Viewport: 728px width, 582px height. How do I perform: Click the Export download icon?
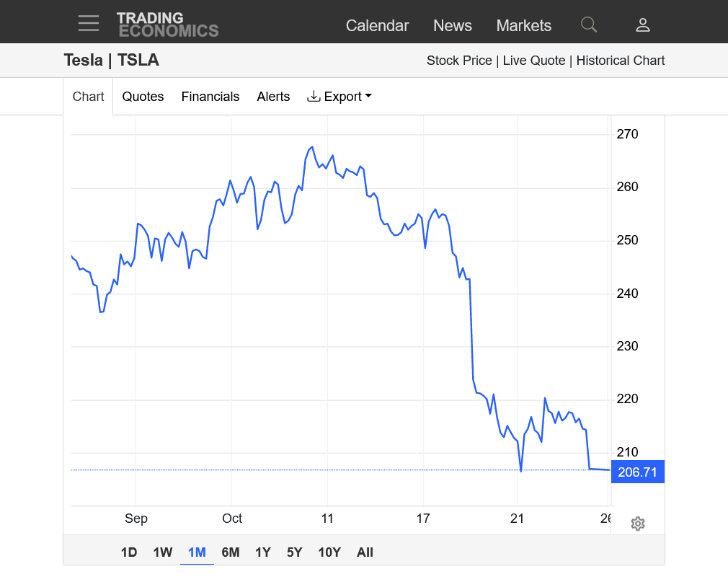[314, 96]
